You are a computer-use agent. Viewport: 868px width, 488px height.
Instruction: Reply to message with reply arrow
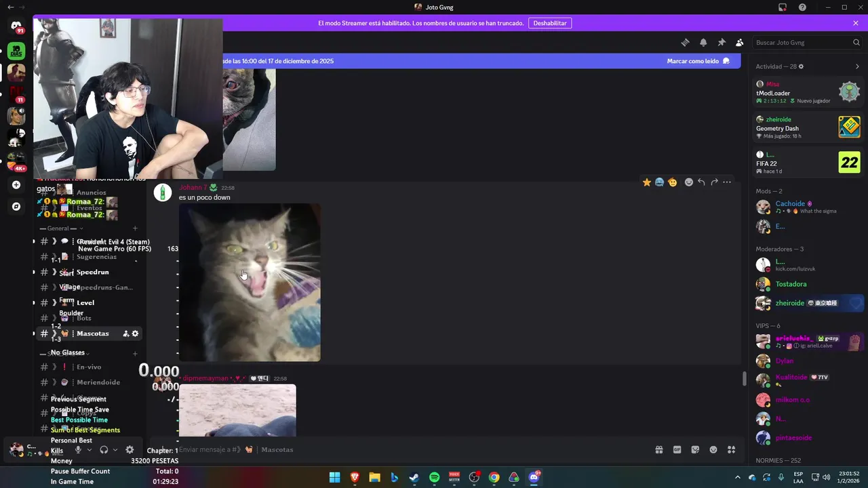coord(701,182)
